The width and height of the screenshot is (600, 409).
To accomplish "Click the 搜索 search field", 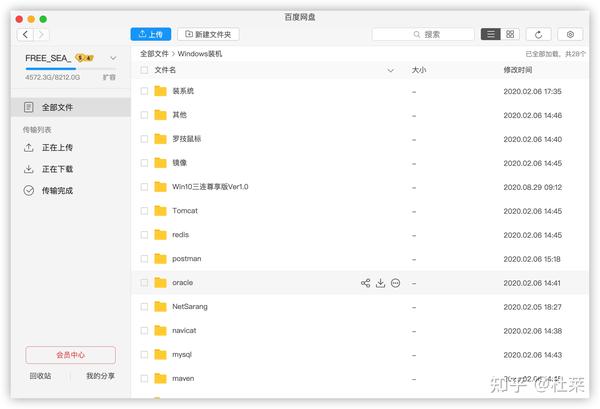I will click(x=423, y=34).
